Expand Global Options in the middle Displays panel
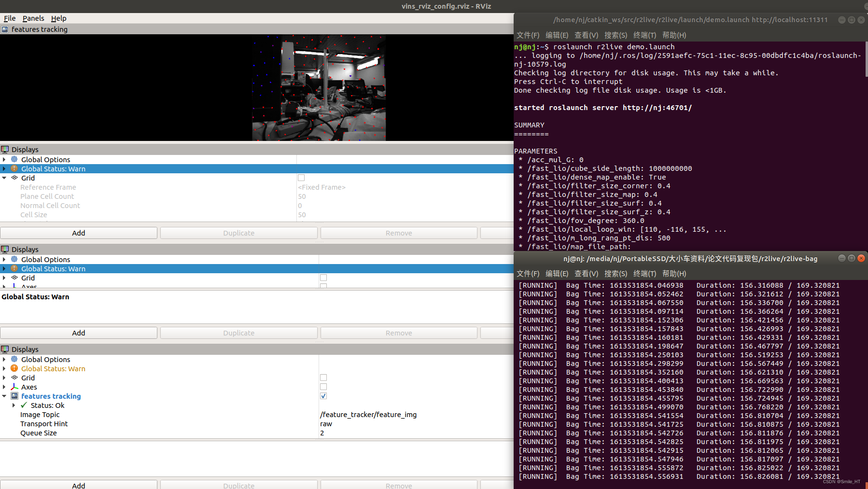 point(4,259)
